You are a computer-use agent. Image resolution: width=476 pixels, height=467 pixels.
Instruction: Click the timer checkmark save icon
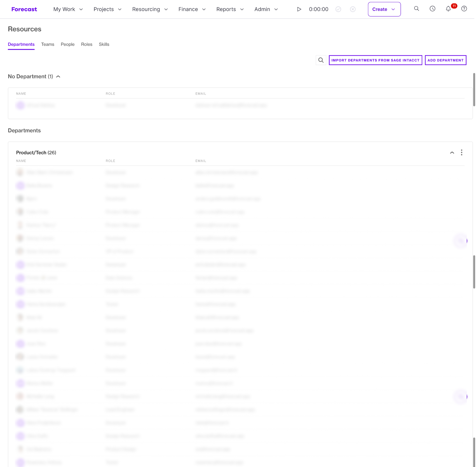coord(338,9)
